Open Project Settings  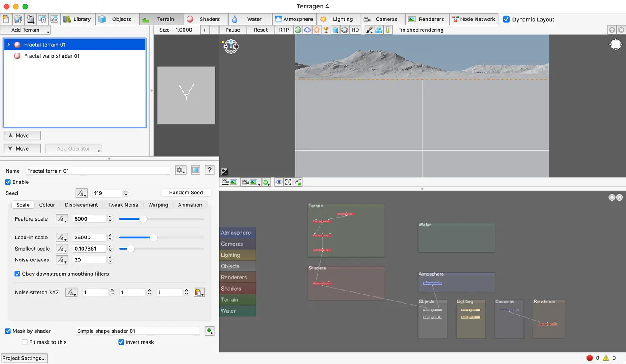click(x=24, y=358)
